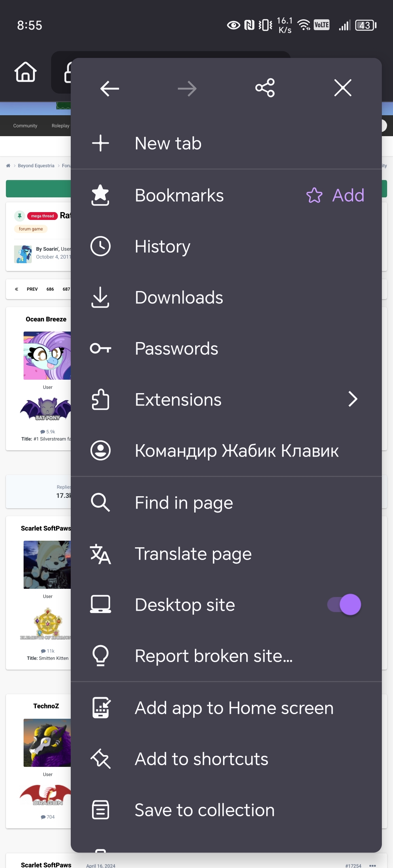
Task: Tap the Dragon badge under TechnoZ
Action: coord(46,795)
